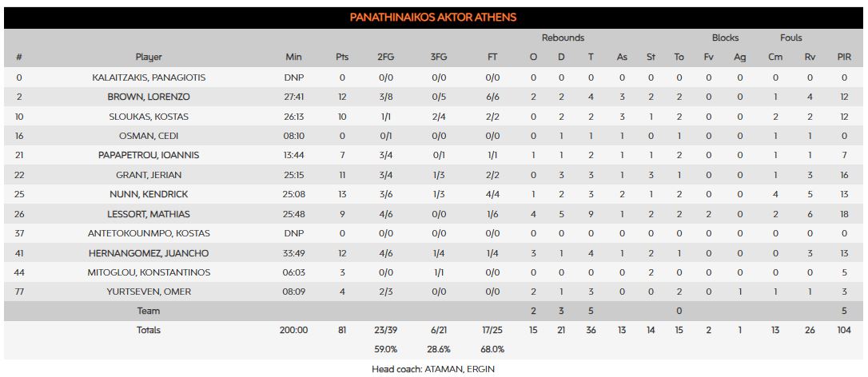
Task: Click the Pts column header
Action: (342, 58)
